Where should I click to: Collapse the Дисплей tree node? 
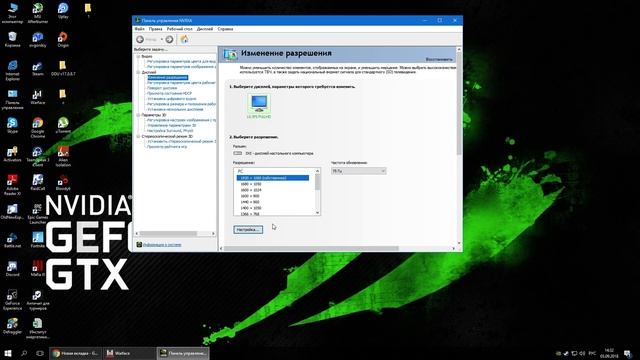(138, 72)
